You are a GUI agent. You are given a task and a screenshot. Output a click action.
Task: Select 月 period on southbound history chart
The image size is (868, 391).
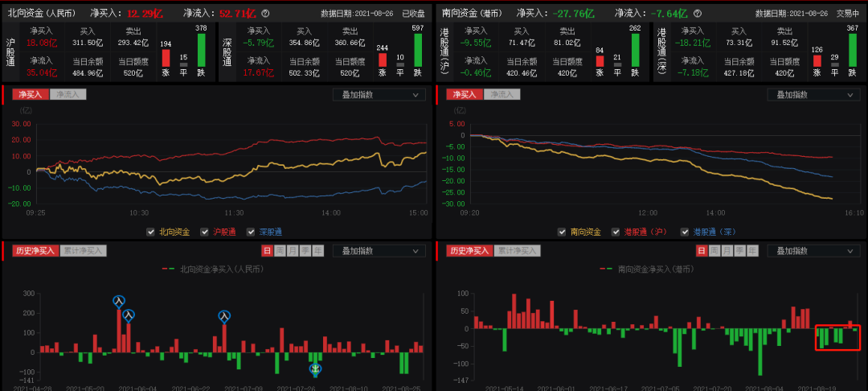(726, 250)
